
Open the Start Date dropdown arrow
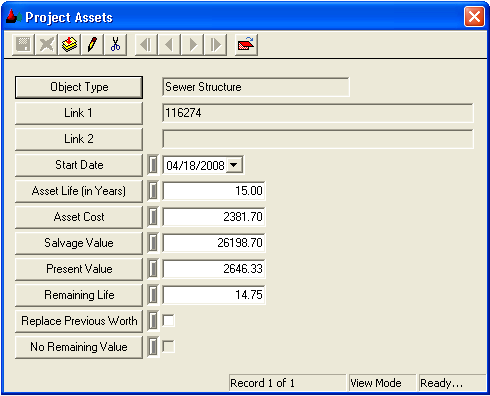[x=234, y=165]
